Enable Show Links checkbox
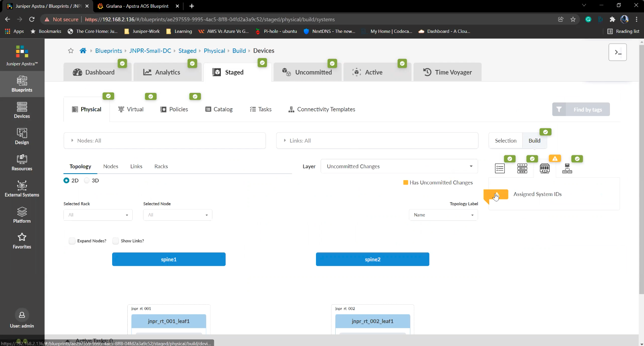644x346 pixels. point(115,241)
